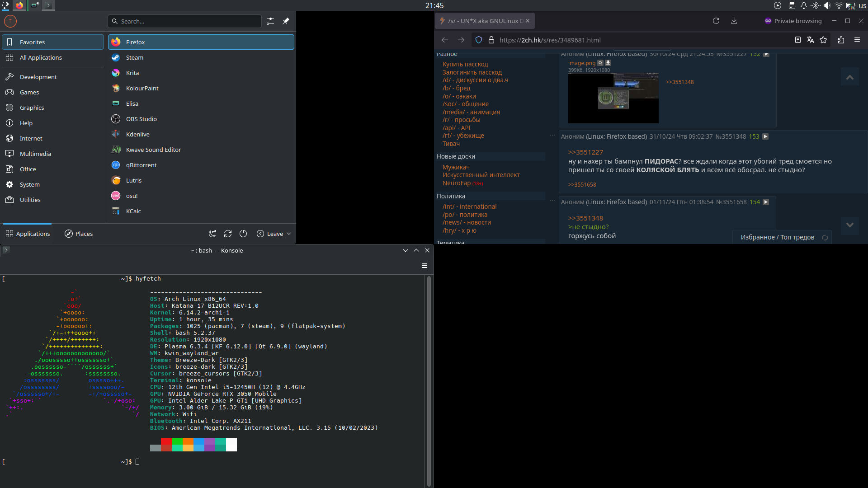
Task: Toggle launcher pin open icon
Action: point(286,21)
